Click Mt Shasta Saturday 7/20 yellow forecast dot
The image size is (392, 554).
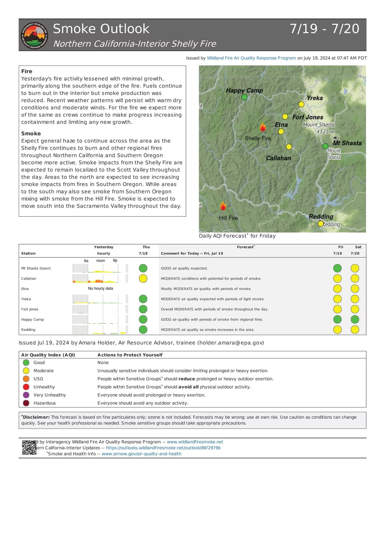point(355,268)
